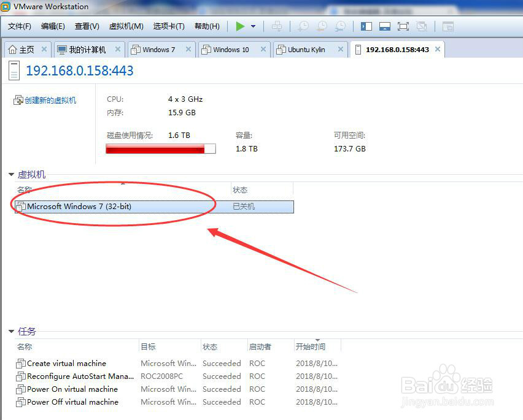Close the 192.168.0.158:443 tab
Viewport: 523px width, 420px height.
pos(438,49)
